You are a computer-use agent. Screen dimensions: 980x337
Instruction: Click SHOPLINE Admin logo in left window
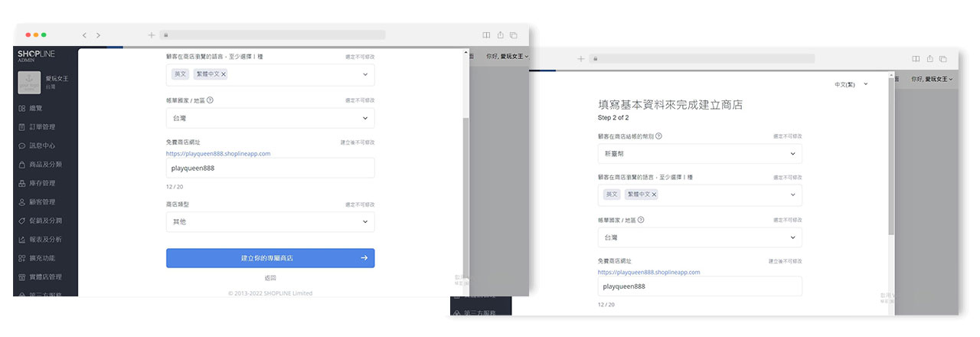click(x=35, y=56)
